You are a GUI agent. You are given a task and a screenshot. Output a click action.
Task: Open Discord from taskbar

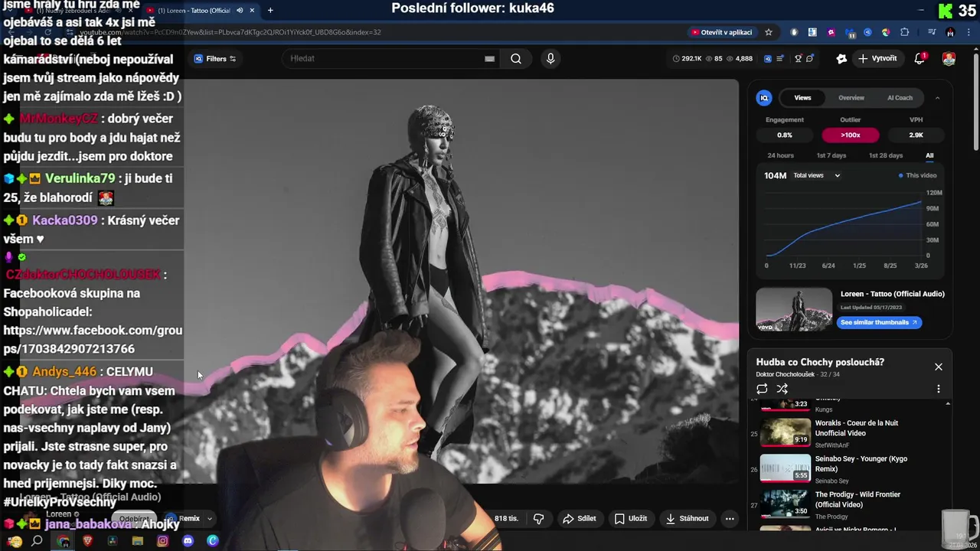(188, 541)
